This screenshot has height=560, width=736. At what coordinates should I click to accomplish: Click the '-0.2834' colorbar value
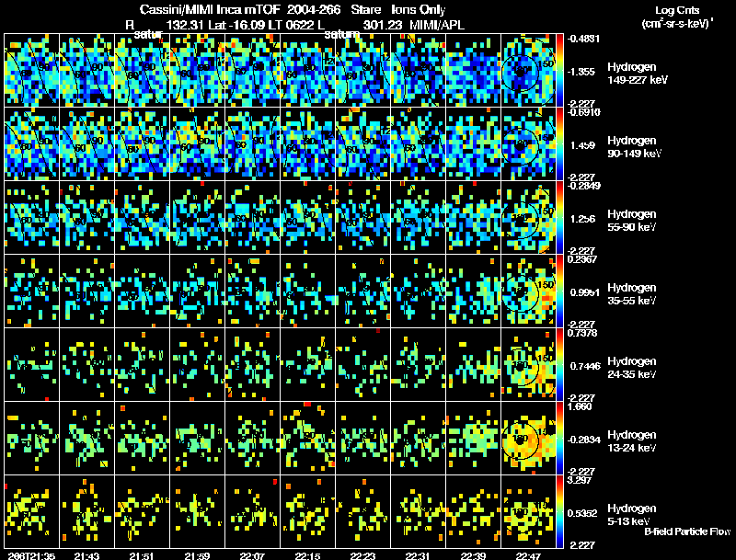[x=583, y=440]
